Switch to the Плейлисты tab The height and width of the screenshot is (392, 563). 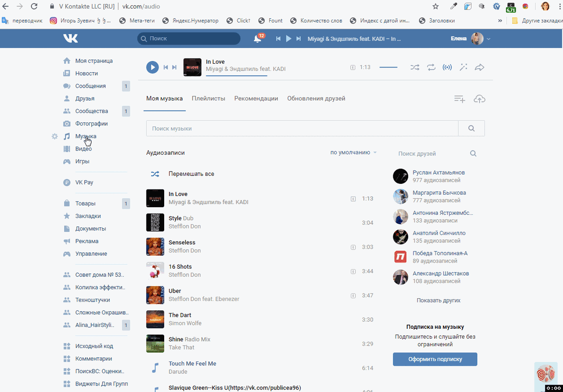point(208,98)
